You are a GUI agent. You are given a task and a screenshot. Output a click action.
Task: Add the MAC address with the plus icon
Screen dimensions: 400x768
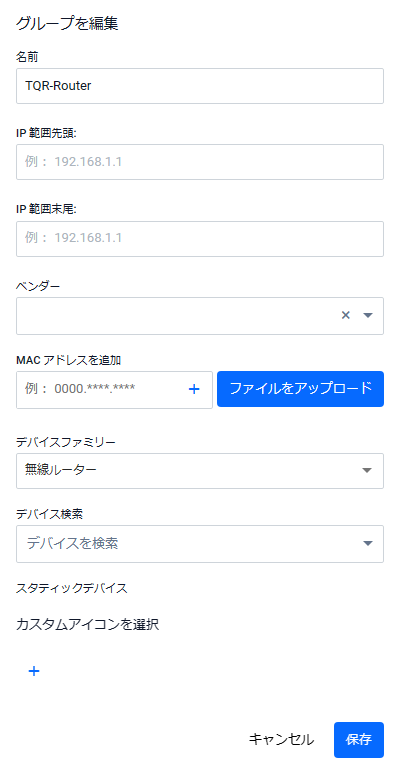click(194, 389)
